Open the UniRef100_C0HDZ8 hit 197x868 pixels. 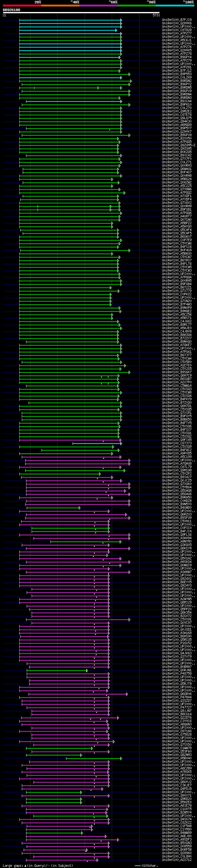coord(177,501)
